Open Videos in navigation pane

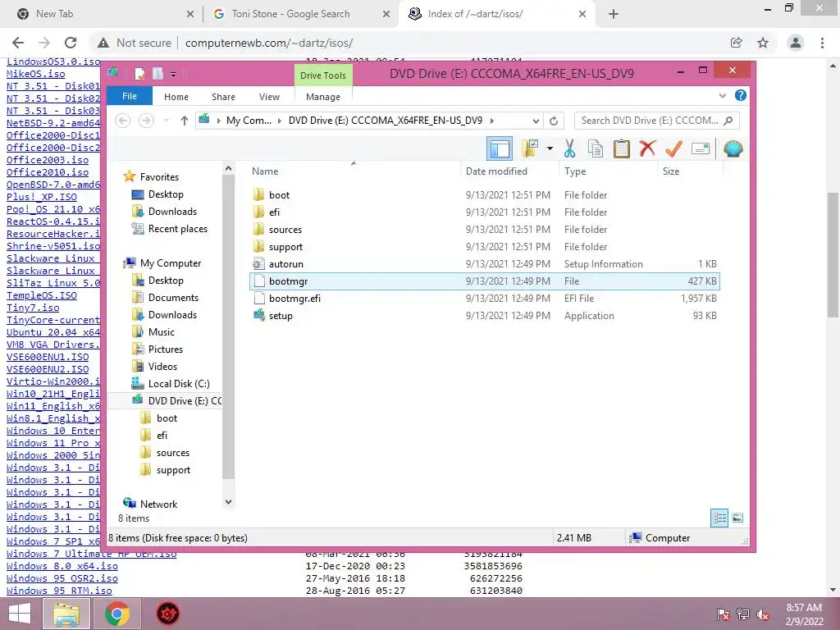tap(162, 367)
